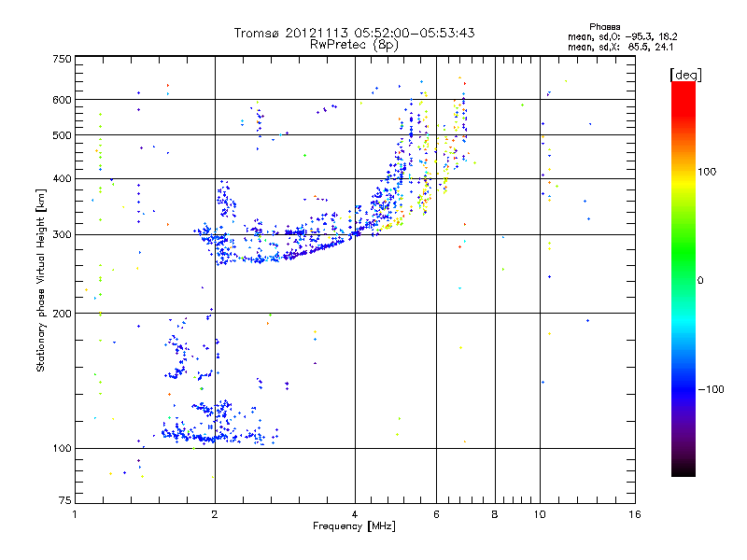The width and height of the screenshot is (747, 560).
Task: Click the x-axis tick label "2"
Action: (215, 514)
